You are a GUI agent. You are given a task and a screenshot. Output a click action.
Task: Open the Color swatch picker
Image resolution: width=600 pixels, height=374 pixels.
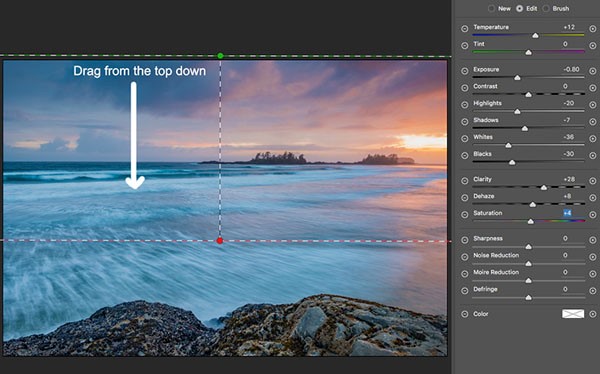(x=573, y=314)
